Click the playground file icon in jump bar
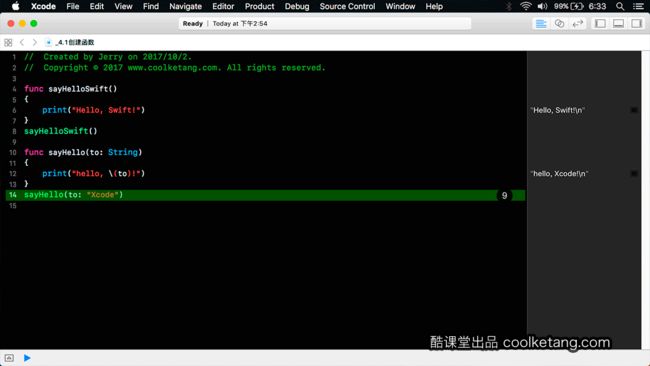Screen dimensions: 650x366 click(49, 42)
